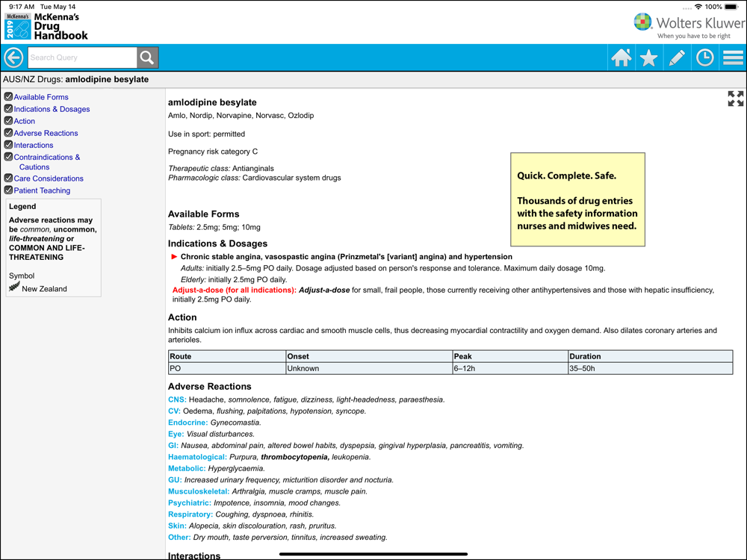Viewport: 747px width, 560px height.
Task: Select 'Use in sport: permitted' text
Action: click(x=206, y=134)
